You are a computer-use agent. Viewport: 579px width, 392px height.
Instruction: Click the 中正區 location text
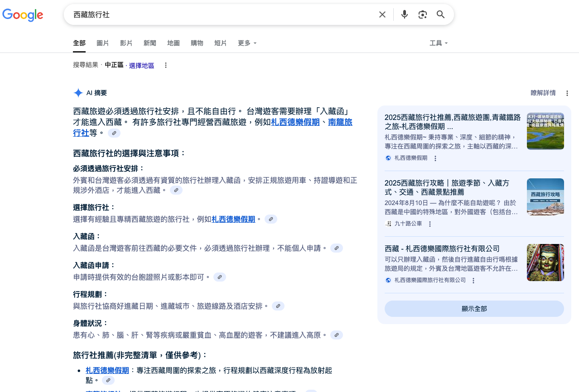click(x=114, y=65)
